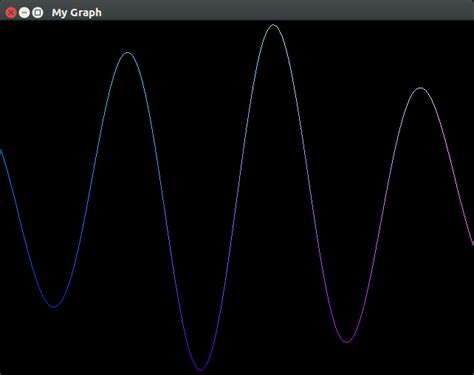Image resolution: width=474 pixels, height=375 pixels.
Task: Close the My Graph window
Action: (11, 13)
